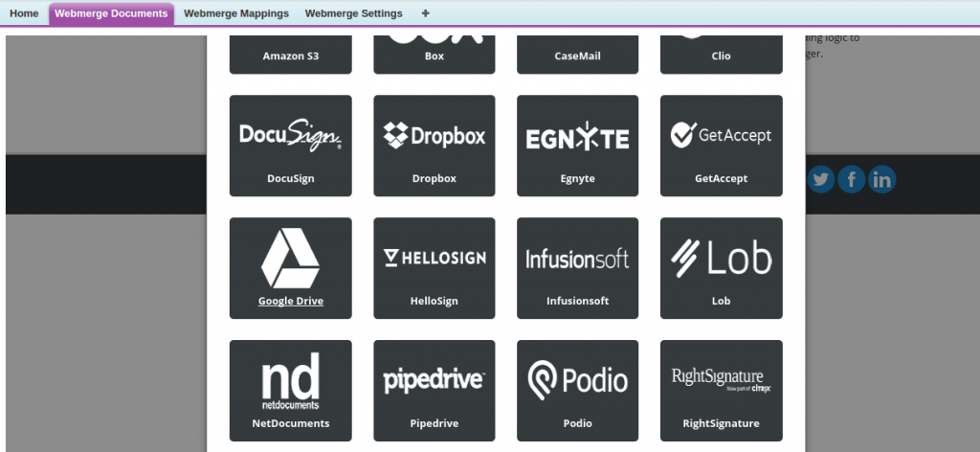
Task: Click the Google Drive text link
Action: pyautogui.click(x=290, y=301)
